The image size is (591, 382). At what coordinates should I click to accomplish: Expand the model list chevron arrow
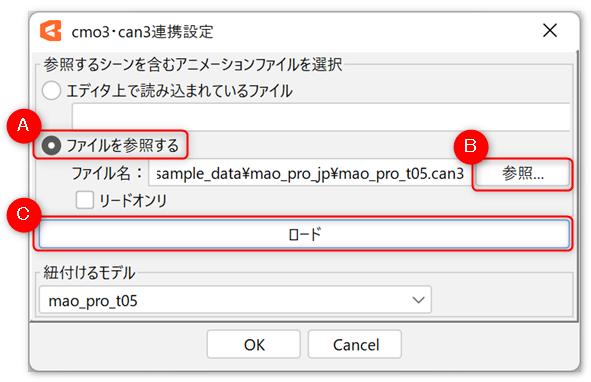pos(418,300)
